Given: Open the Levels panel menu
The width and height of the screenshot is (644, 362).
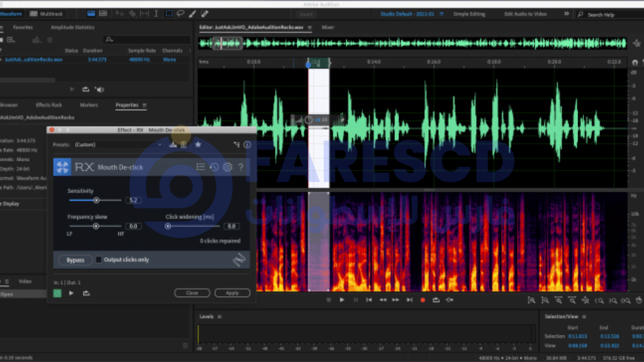Looking at the screenshot, I should tap(219, 317).
